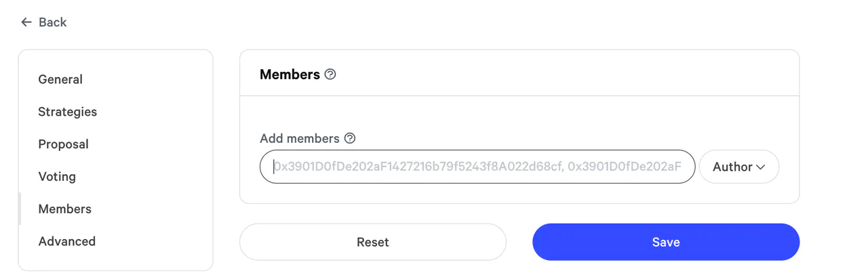Go to the Proposal settings tab
868x279 pixels.
tap(63, 144)
